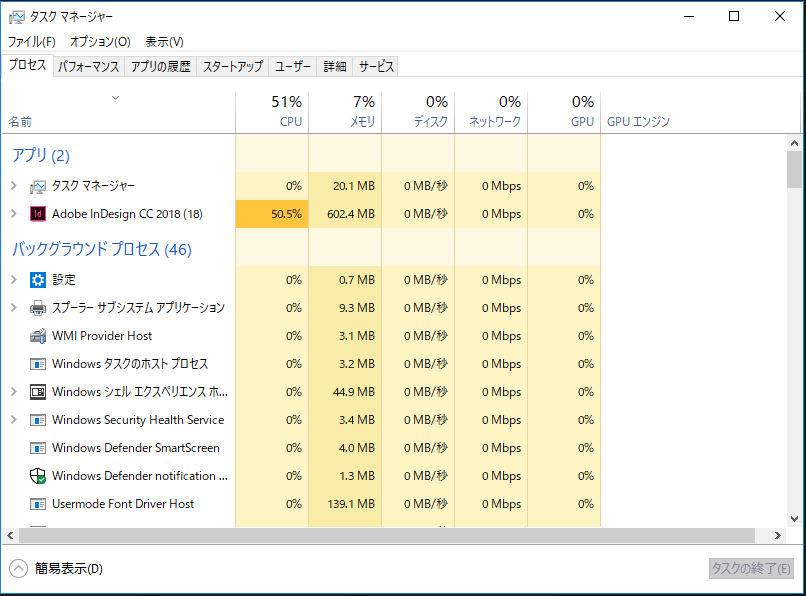
Task: Click the Windows Defender SmartScreen icon
Action: [x=38, y=448]
